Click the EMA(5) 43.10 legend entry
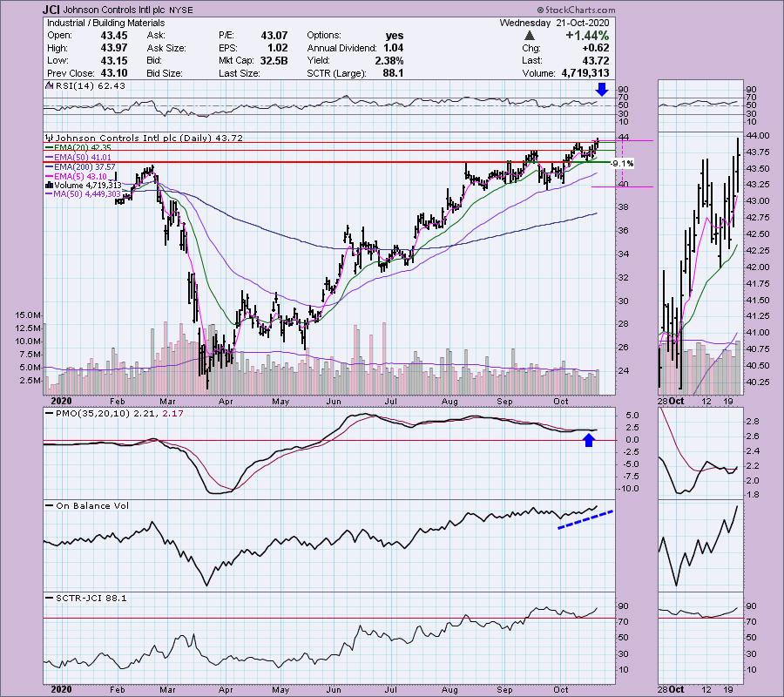 pyautogui.click(x=76, y=176)
